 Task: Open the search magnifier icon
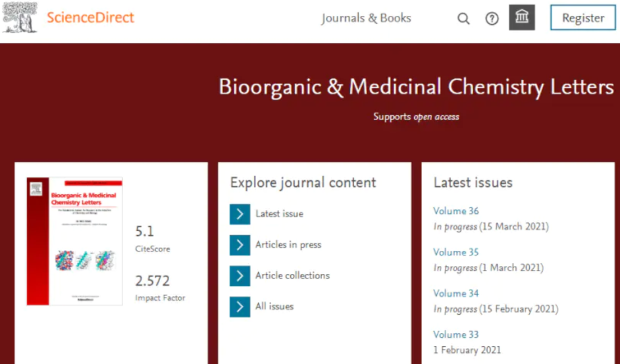coord(463,18)
